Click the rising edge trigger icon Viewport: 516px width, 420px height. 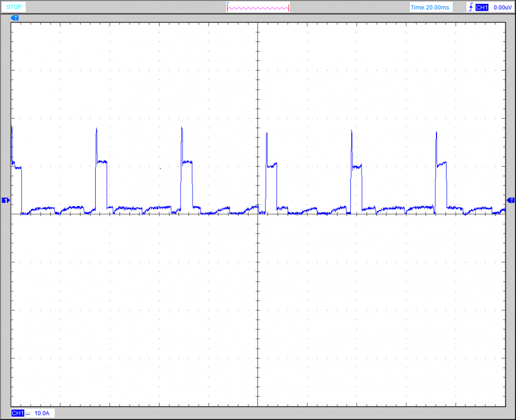(x=470, y=7)
